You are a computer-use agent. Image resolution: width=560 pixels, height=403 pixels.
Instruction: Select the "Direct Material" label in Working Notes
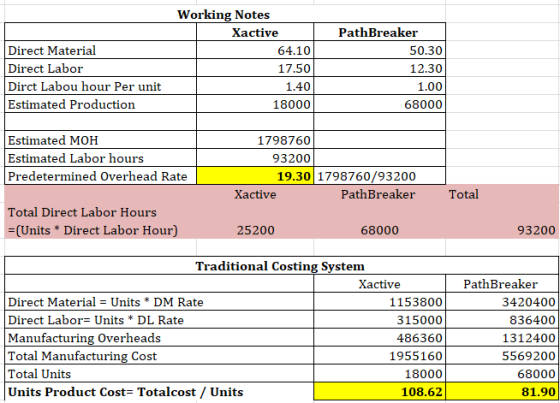click(x=100, y=50)
